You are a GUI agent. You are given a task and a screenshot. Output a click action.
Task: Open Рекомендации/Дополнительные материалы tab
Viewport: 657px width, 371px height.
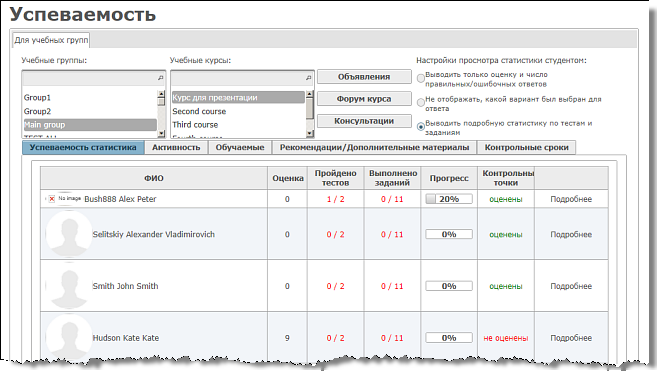374,148
